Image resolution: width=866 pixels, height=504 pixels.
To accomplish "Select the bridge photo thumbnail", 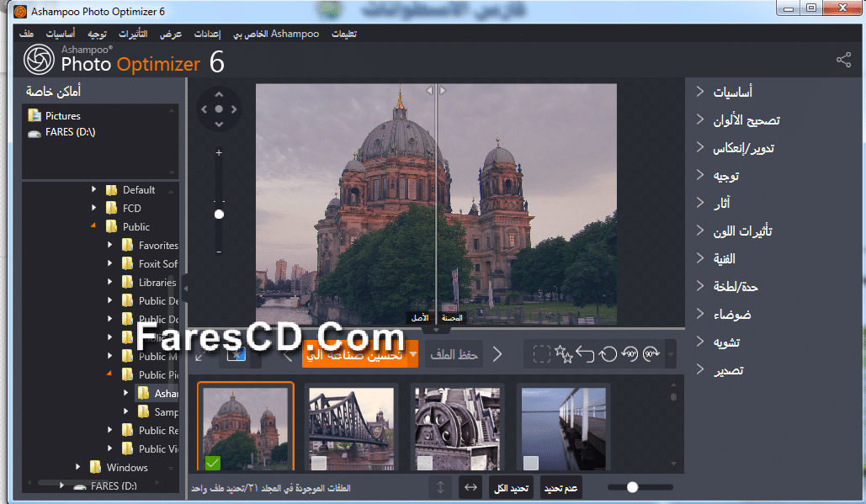I will coord(351,428).
